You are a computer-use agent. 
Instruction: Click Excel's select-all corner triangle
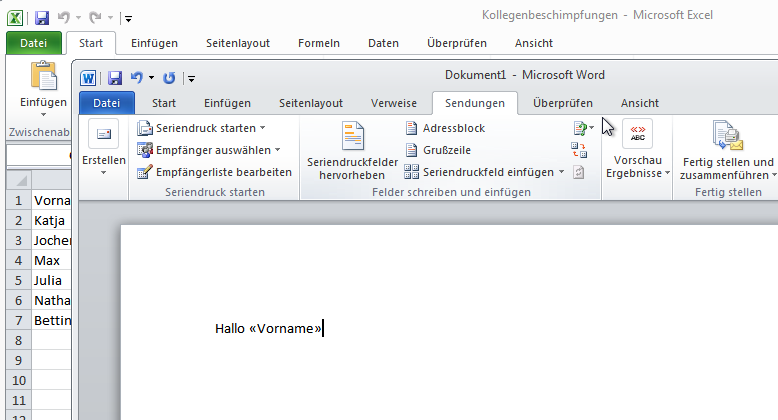[19, 179]
